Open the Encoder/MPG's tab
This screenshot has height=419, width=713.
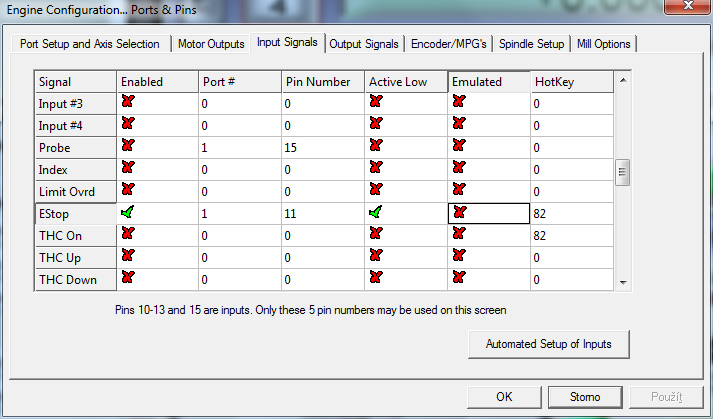click(x=449, y=44)
